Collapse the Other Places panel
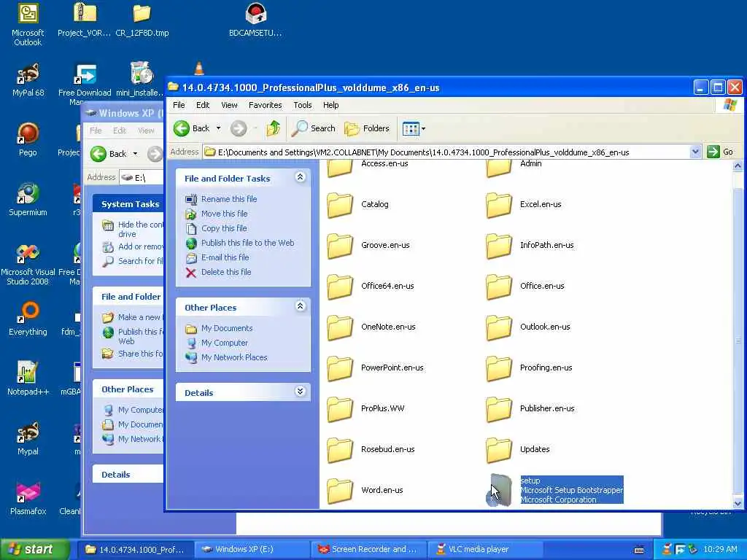747x560 pixels. coord(300,306)
